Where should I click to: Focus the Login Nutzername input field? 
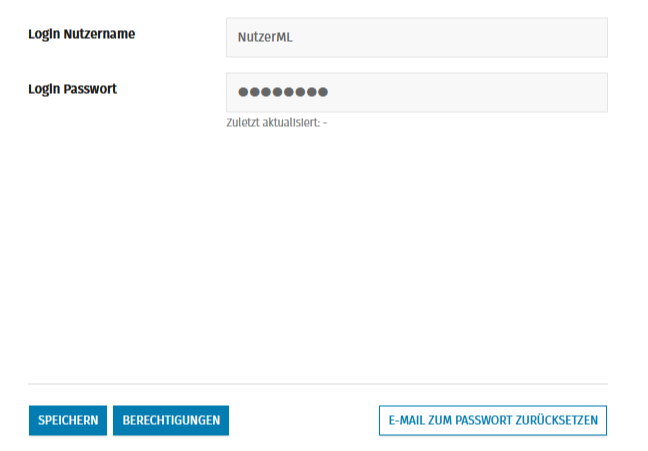pos(416,38)
